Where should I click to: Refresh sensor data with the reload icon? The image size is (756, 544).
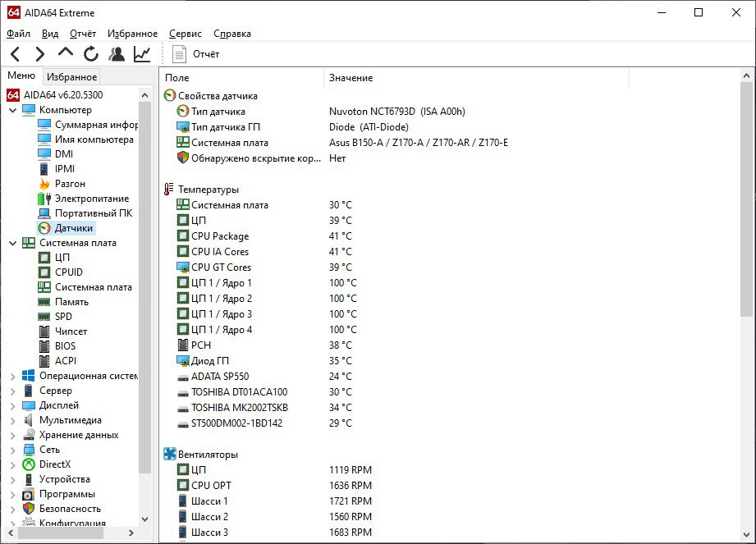90,54
